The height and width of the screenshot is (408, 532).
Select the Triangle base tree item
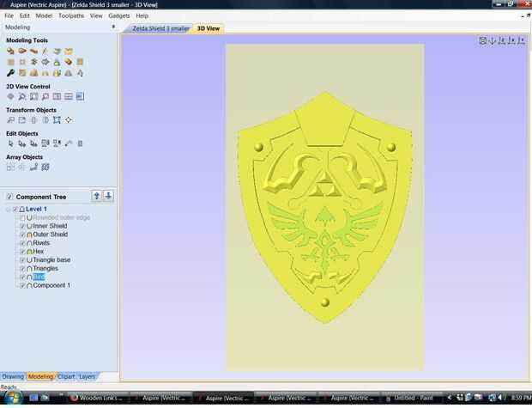point(51,260)
